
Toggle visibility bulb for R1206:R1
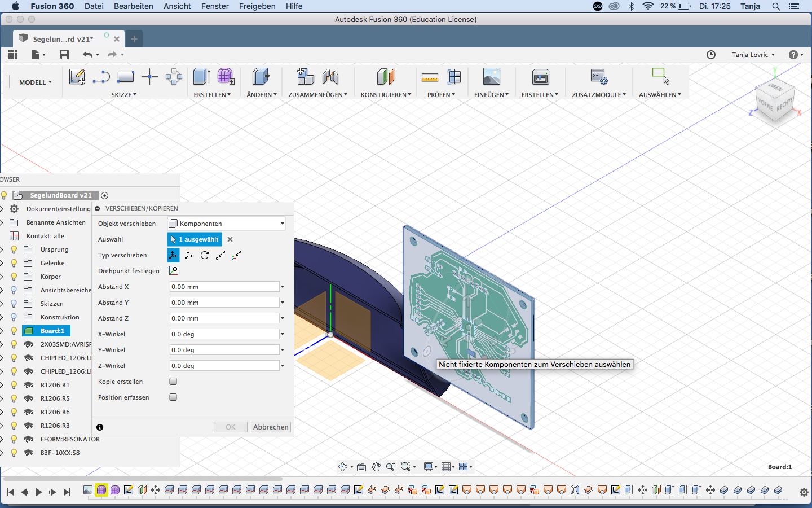coord(14,385)
